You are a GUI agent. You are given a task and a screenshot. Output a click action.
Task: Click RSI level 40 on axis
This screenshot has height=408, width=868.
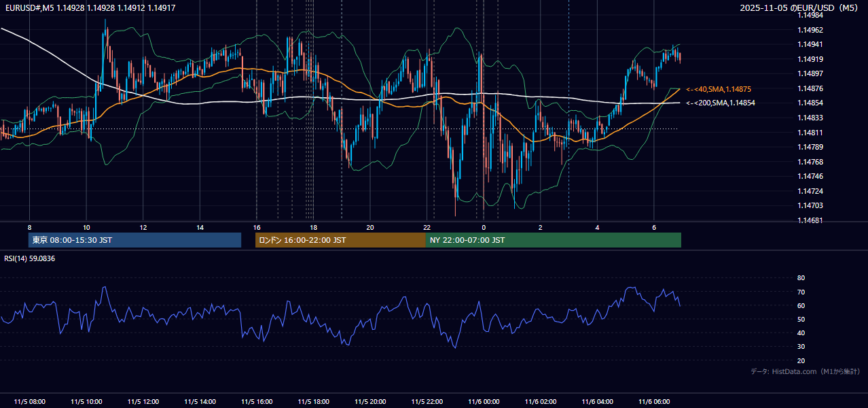[x=801, y=333]
